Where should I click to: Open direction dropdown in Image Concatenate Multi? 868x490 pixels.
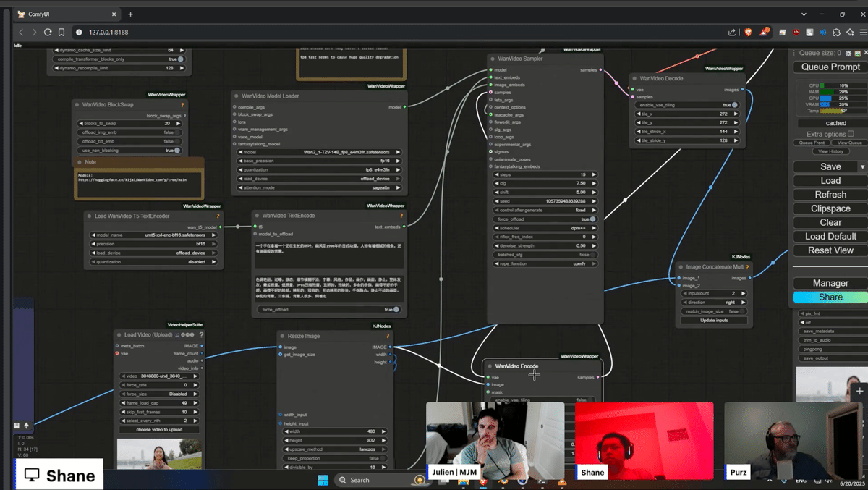[713, 302]
